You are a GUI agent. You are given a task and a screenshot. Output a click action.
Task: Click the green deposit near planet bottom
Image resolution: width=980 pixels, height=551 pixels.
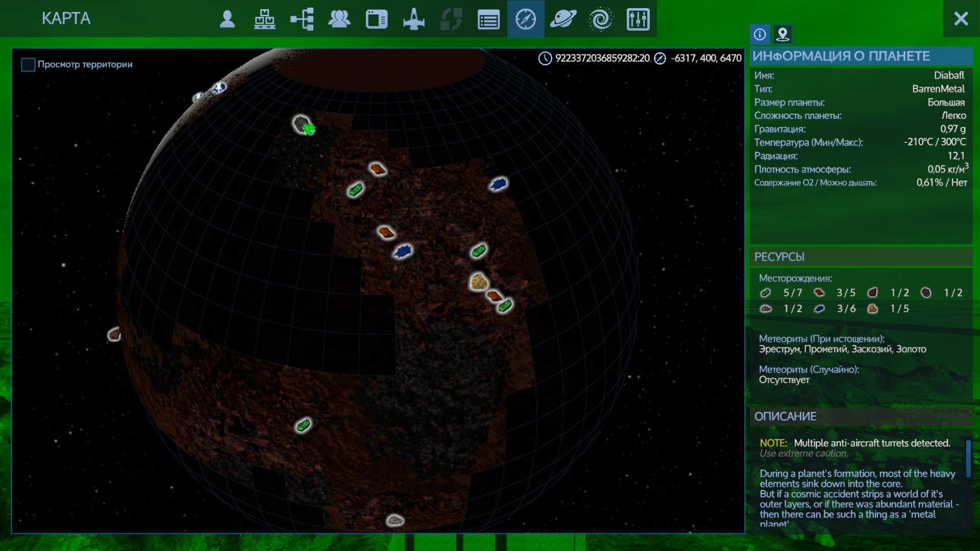pos(303,425)
